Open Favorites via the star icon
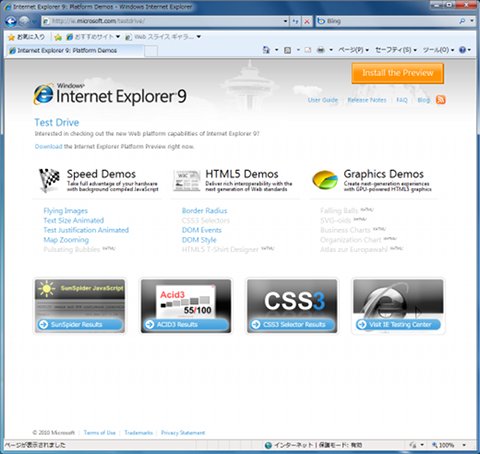 (x=12, y=37)
